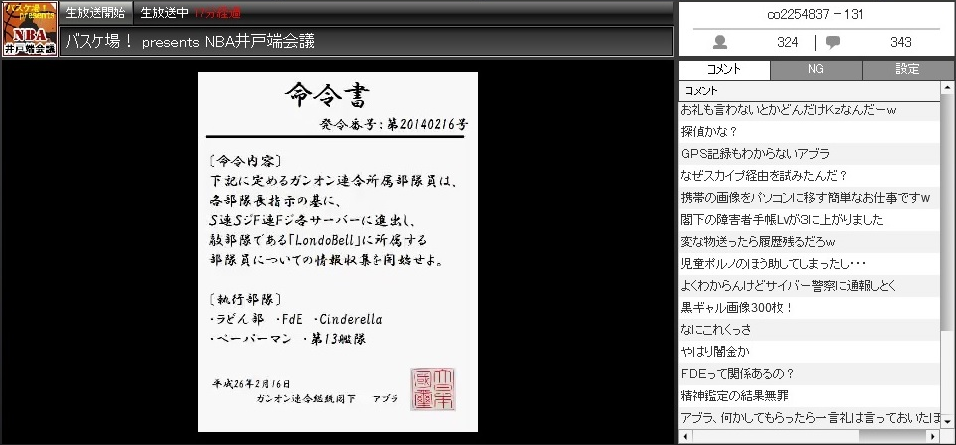Click the horizontal scroll-right arrow under comments

click(932, 437)
